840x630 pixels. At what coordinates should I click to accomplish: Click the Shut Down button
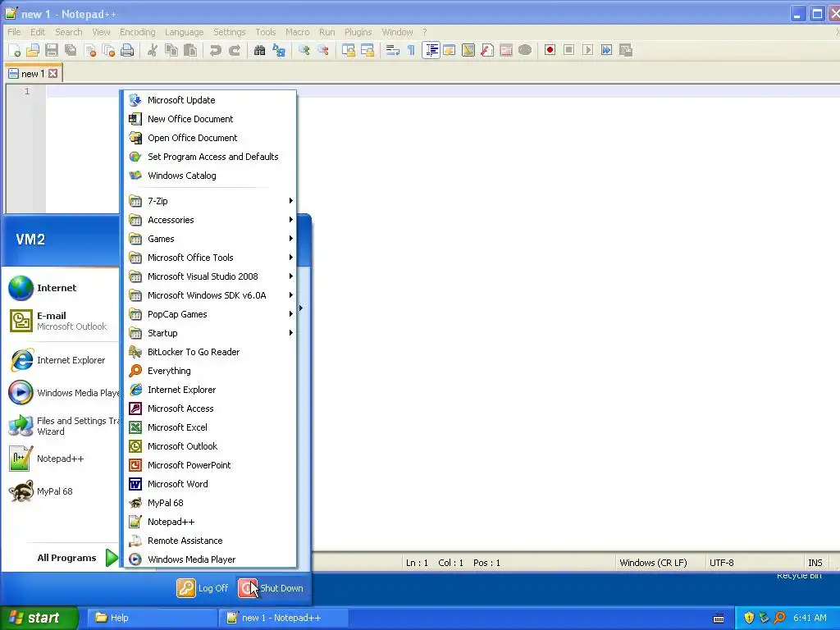[x=271, y=588]
